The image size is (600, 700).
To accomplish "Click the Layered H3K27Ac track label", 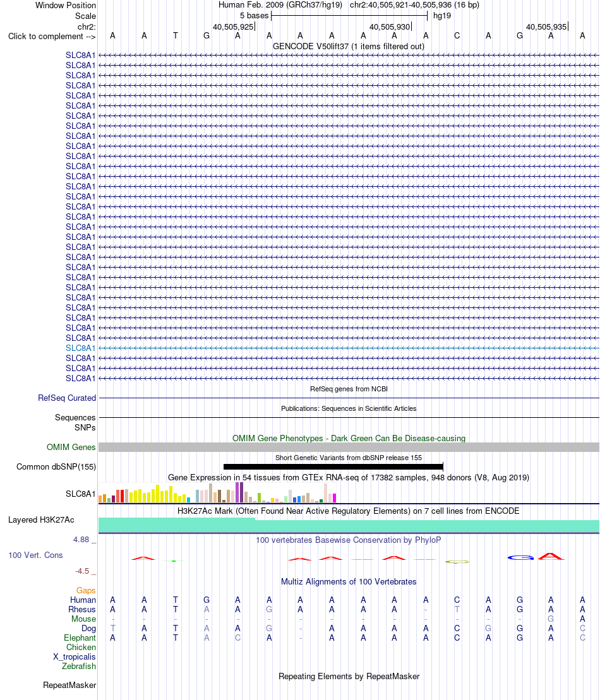I will point(41,519).
